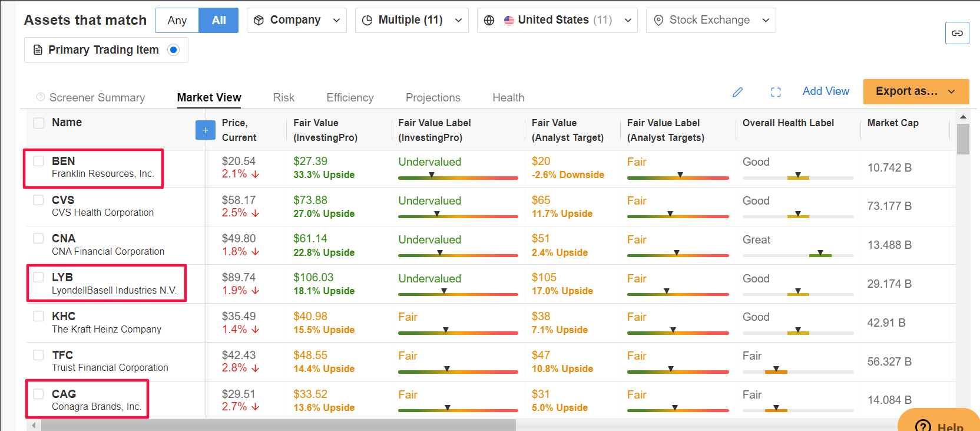The image size is (980, 431).
Task: Open the Export as dropdown button
Action: click(916, 91)
